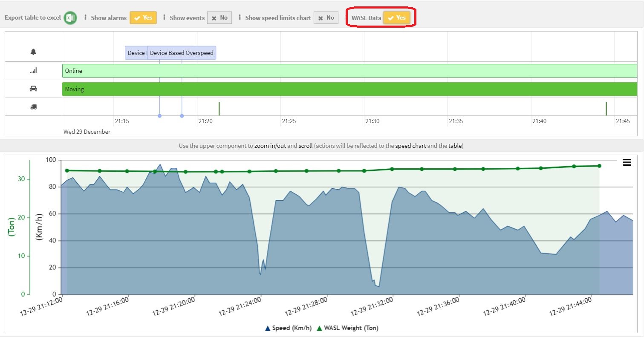This screenshot has height=337, width=644.
Task: Click the Device Based Overspeed alarm label
Action: (182, 53)
